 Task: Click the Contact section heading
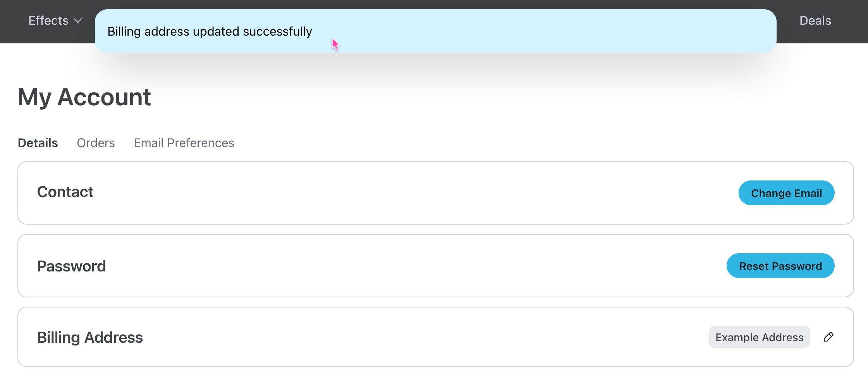click(65, 192)
